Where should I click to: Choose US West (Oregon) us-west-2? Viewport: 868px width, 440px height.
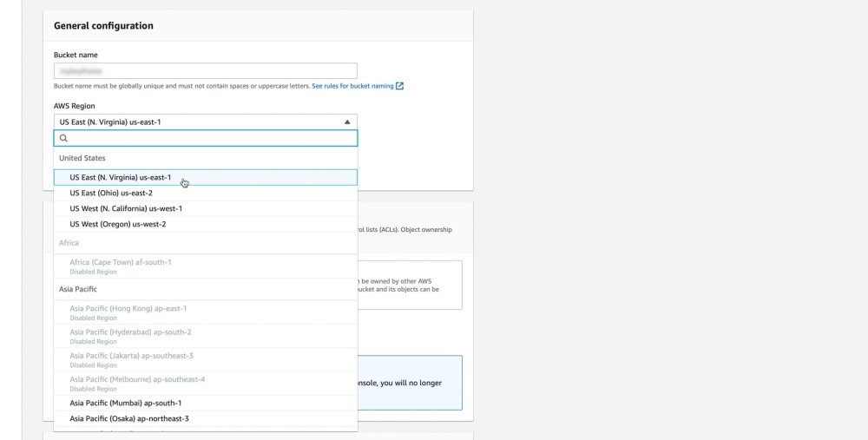(x=206, y=224)
